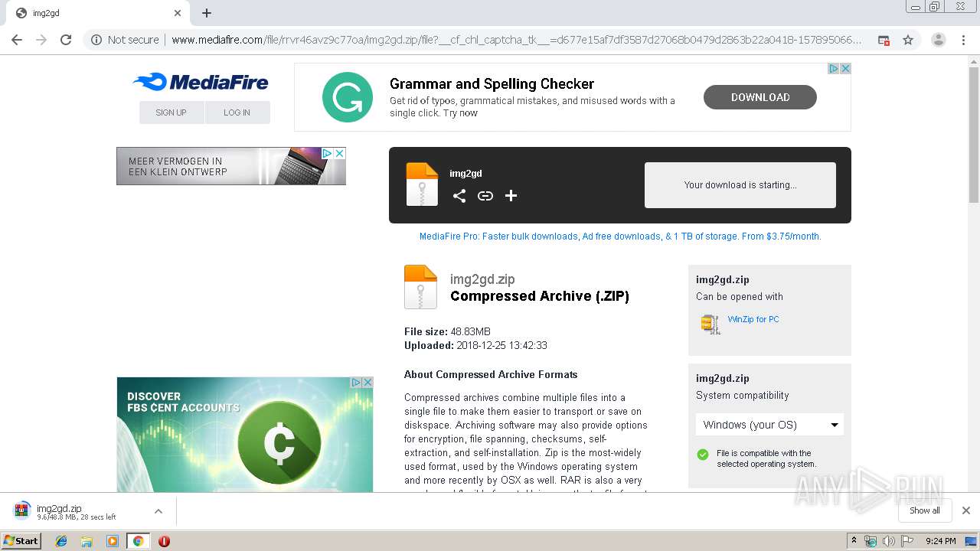Click Your download is starting button
The height and width of the screenshot is (551, 980).
(740, 185)
